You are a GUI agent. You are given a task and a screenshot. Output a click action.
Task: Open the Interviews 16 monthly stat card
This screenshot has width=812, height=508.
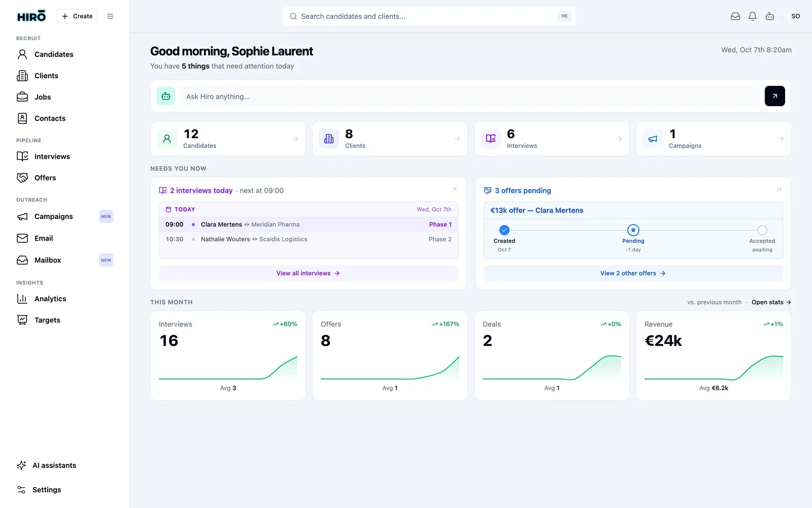click(228, 356)
